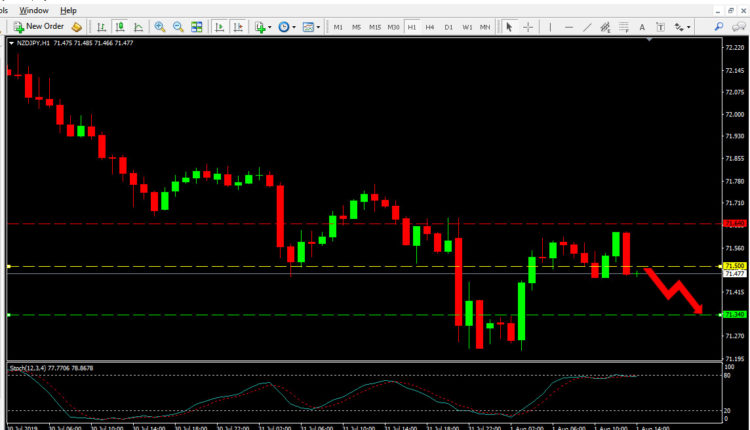The image size is (750, 430).
Task: Switch chart to candlesticks mode
Action: 120,27
